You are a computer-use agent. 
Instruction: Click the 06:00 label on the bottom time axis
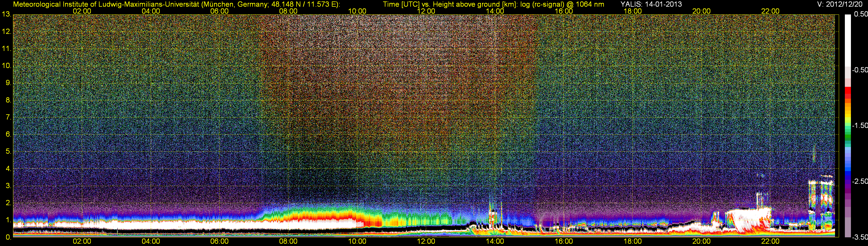click(219, 241)
